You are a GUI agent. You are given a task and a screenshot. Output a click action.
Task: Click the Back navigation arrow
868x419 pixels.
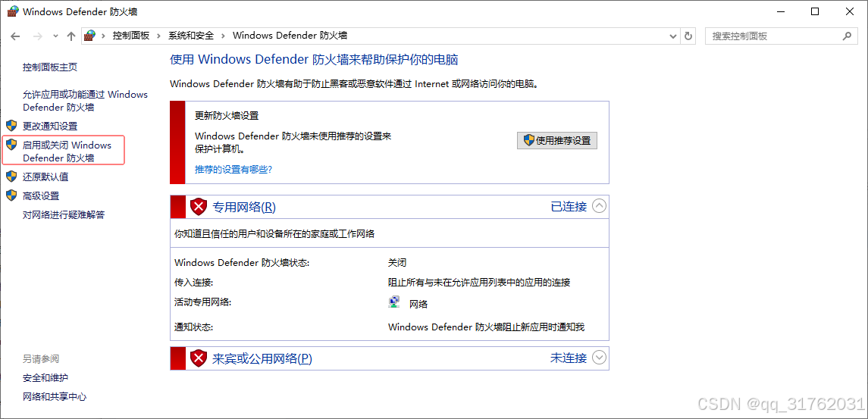(15, 36)
